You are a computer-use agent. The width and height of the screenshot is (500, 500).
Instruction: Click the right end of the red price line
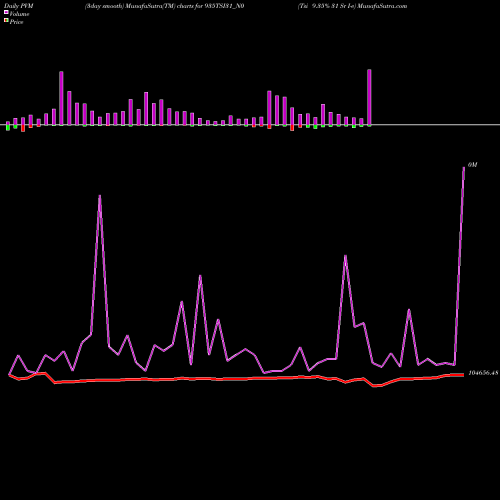[463, 375]
